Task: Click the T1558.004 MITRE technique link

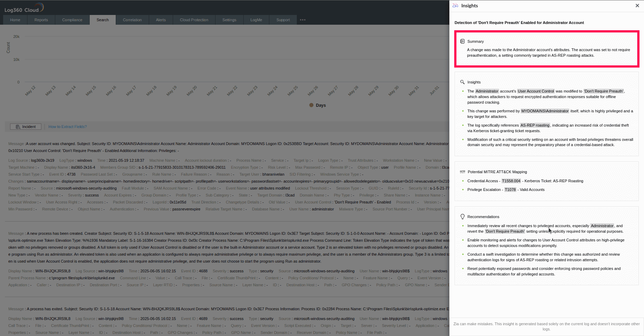Action: point(511,181)
